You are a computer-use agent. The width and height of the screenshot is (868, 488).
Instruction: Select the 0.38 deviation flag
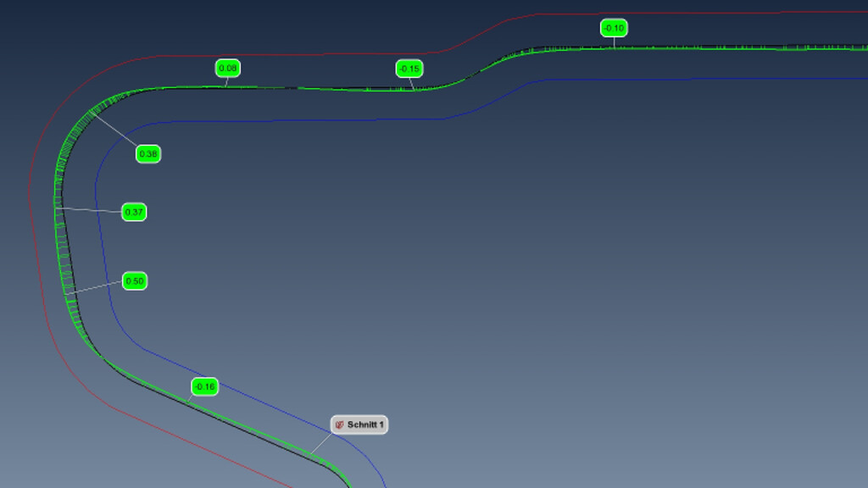coord(148,154)
